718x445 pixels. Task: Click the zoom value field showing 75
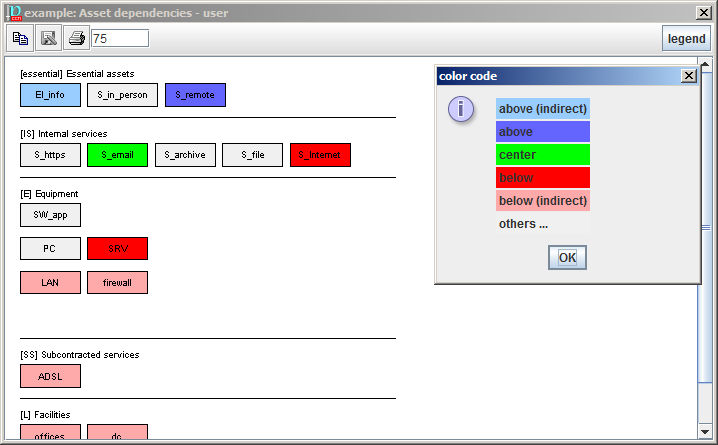[x=119, y=38]
